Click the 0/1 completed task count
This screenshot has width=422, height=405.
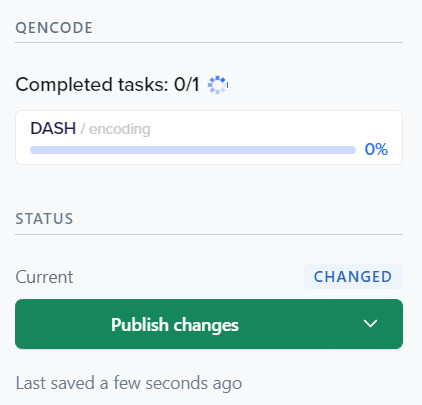coord(187,84)
